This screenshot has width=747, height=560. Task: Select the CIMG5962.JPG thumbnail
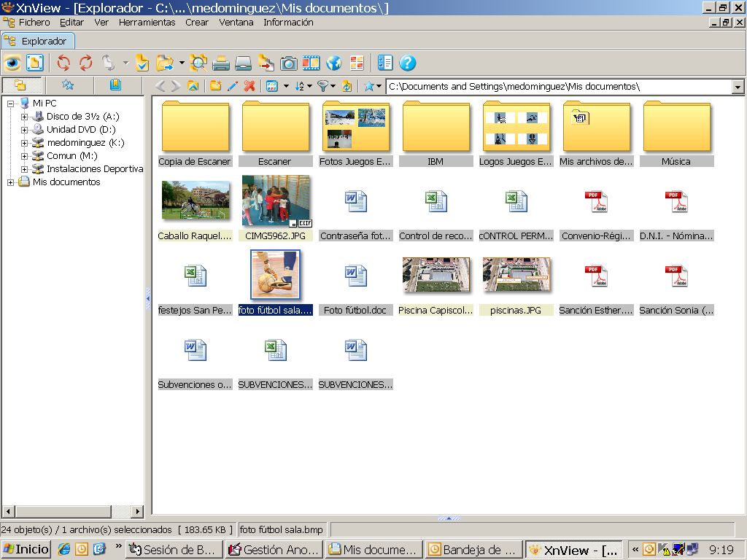click(276, 201)
